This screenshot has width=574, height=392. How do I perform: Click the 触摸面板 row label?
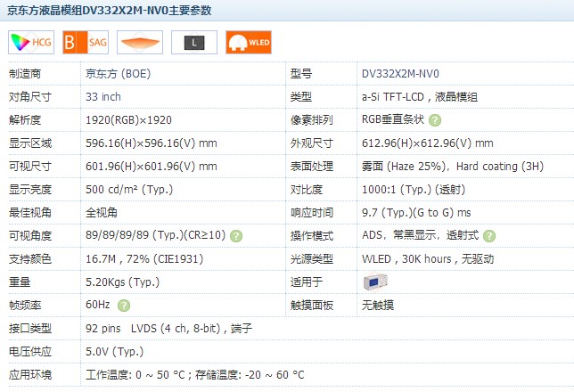[312, 306]
